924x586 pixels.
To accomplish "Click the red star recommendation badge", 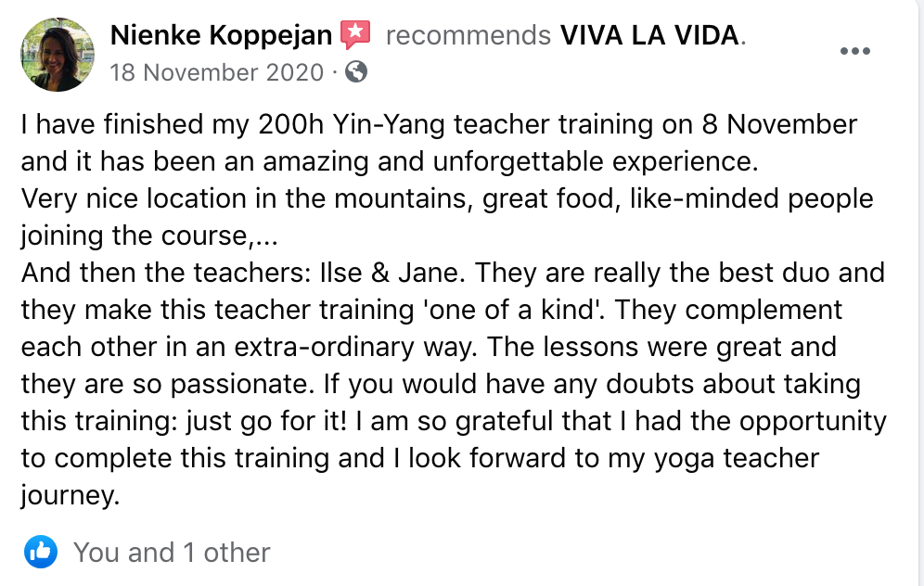I will (355, 34).
